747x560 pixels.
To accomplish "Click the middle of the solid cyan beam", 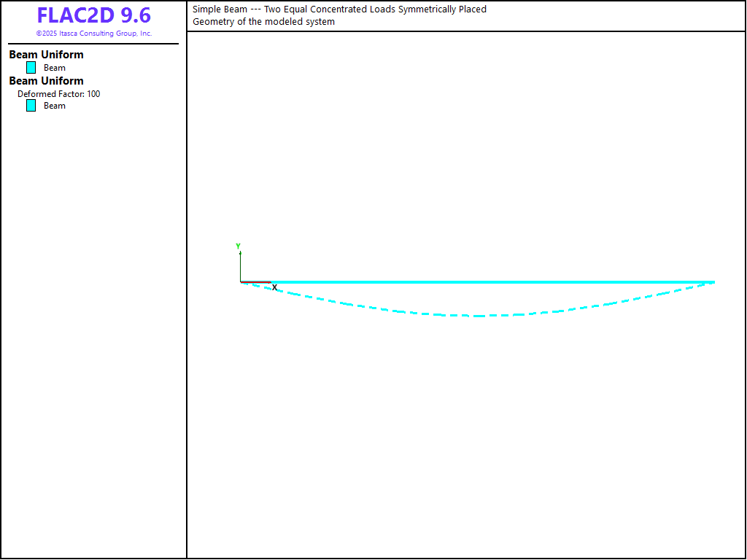I will (478, 281).
